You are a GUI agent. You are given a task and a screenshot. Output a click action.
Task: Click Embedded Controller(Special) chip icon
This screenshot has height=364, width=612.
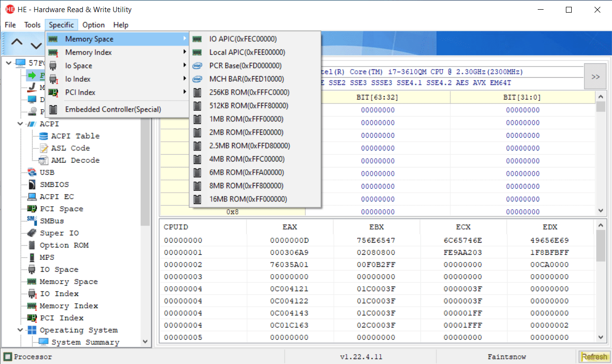[x=53, y=109]
